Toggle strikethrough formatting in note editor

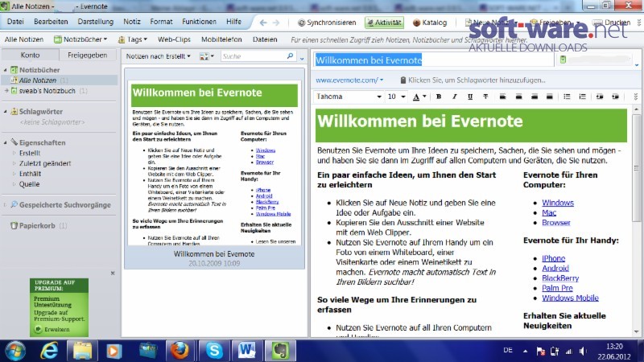click(x=485, y=97)
